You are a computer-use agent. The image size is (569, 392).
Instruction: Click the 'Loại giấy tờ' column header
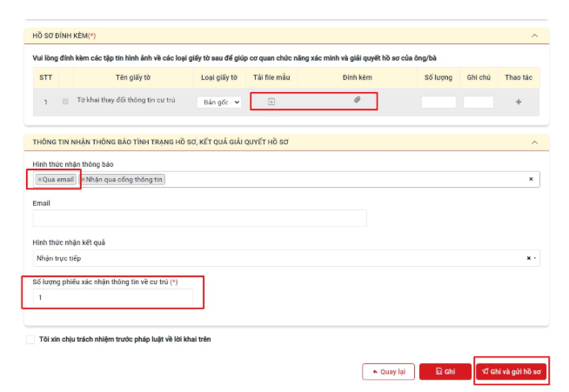click(219, 77)
